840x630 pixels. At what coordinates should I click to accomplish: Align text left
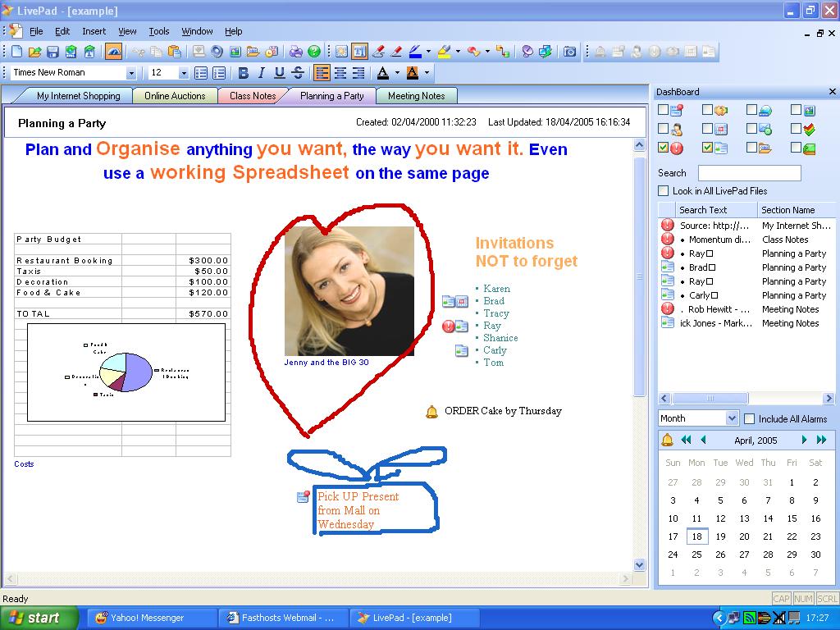pyautogui.click(x=322, y=73)
